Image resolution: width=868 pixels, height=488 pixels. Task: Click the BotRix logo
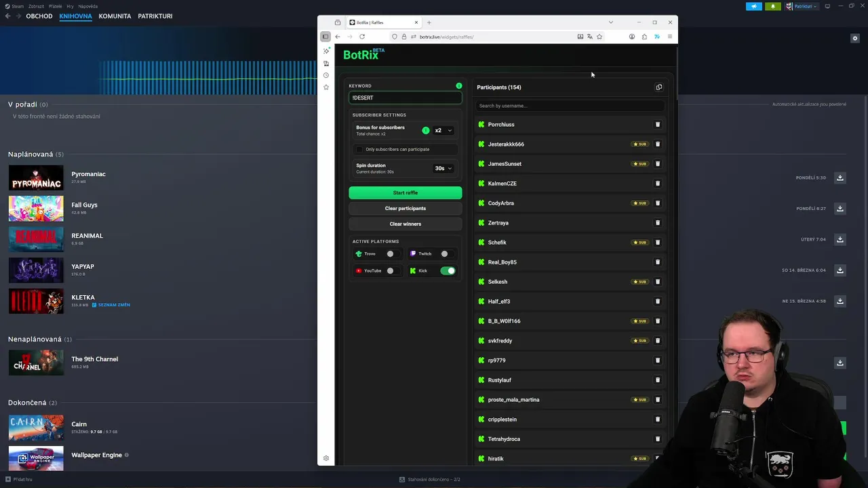tap(364, 54)
